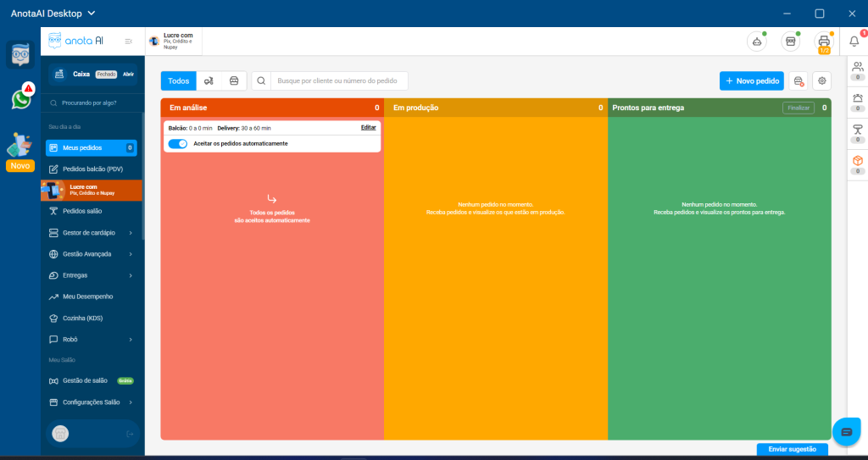Filter orders by counter store icon
This screenshot has width=868, height=460.
pos(234,80)
